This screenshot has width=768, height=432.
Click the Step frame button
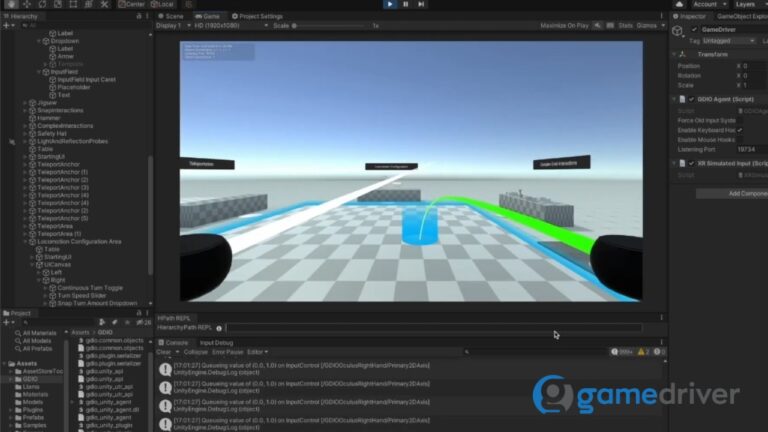point(421,4)
